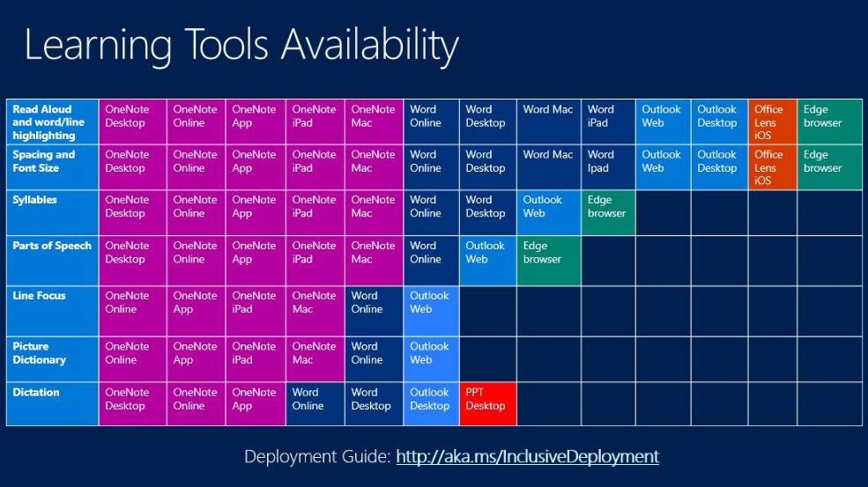This screenshot has height=487, width=868.
Task: Click 'Word iPad' in the Read Aloud row
Action: 608,122
